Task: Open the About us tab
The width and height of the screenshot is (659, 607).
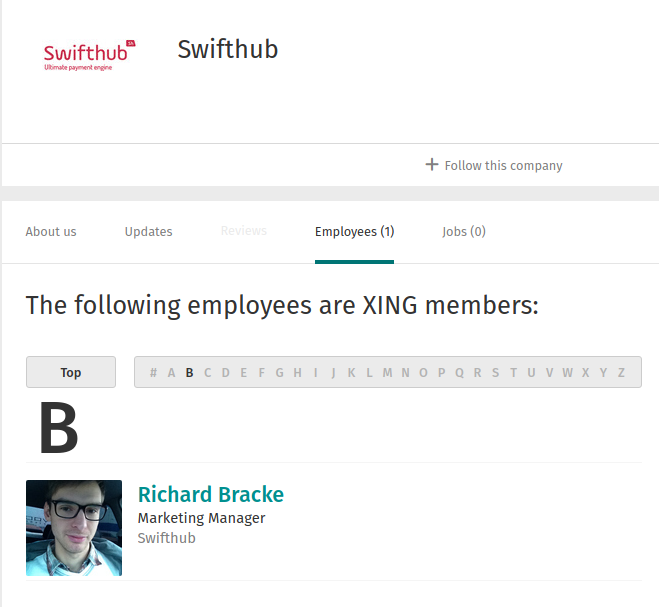Action: (51, 232)
